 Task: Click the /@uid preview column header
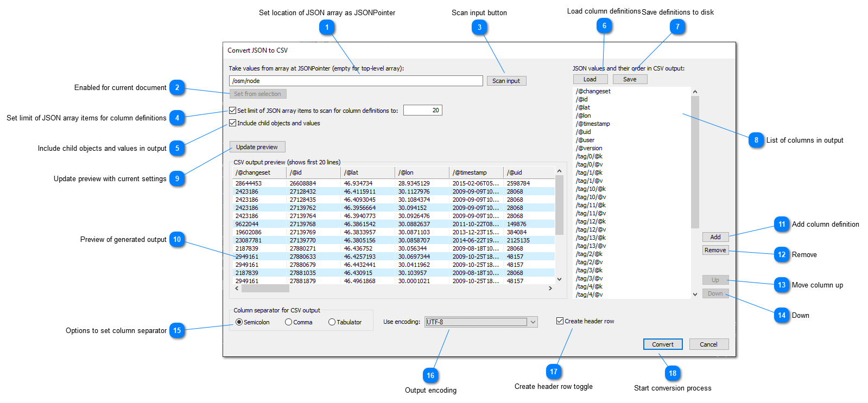tap(529, 172)
